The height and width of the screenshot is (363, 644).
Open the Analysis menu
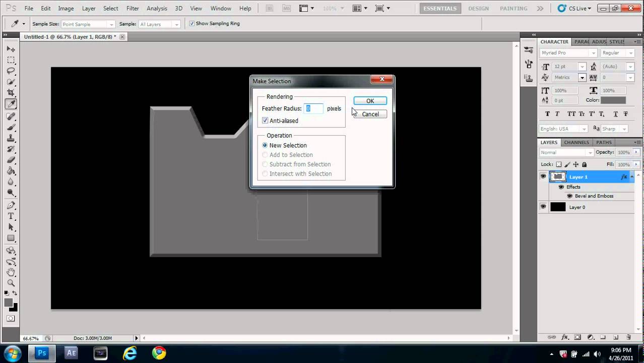[157, 9]
